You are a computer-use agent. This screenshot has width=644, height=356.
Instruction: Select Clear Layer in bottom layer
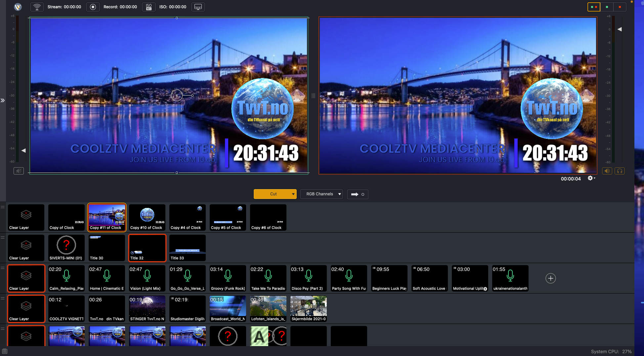pyautogui.click(x=26, y=336)
